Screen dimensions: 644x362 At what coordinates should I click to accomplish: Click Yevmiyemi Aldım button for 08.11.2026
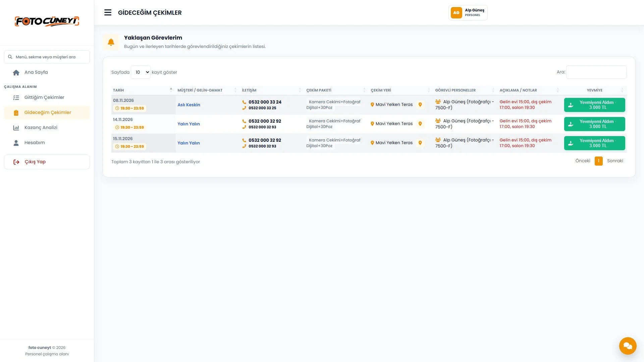pyautogui.click(x=594, y=105)
